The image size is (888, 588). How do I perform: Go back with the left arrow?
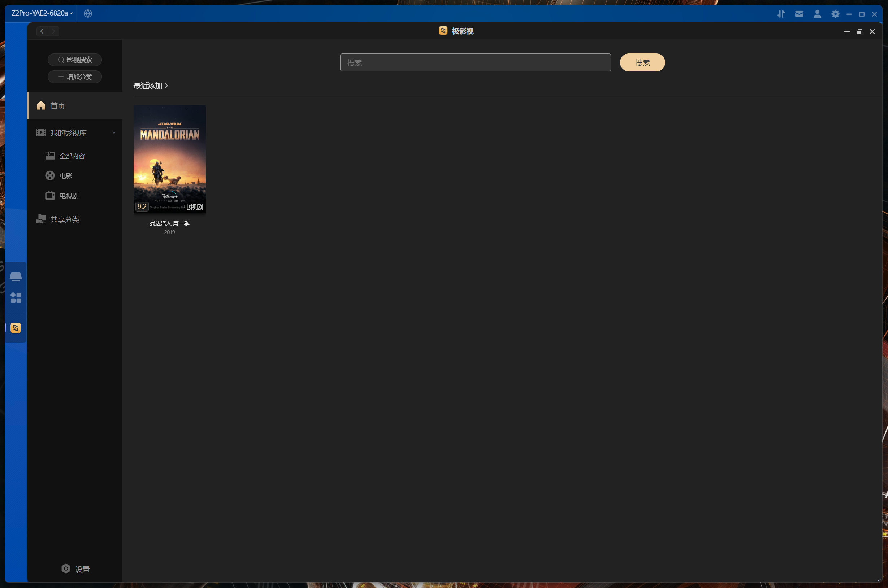pos(42,31)
